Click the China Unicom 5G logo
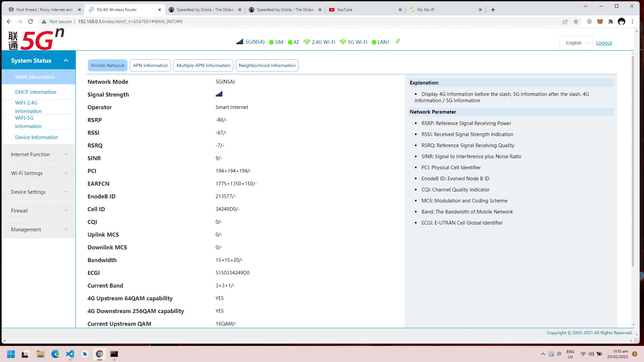Viewport: 644px width, 362px height. pos(36,39)
